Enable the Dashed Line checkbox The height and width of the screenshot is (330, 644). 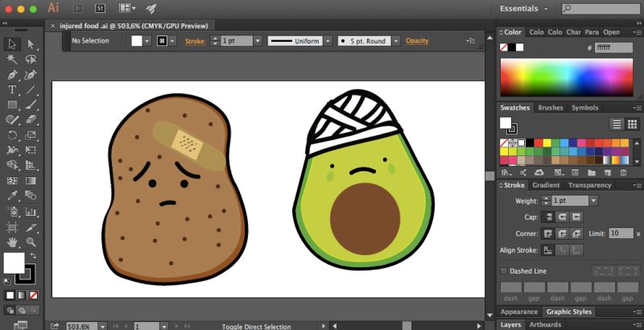click(x=504, y=271)
